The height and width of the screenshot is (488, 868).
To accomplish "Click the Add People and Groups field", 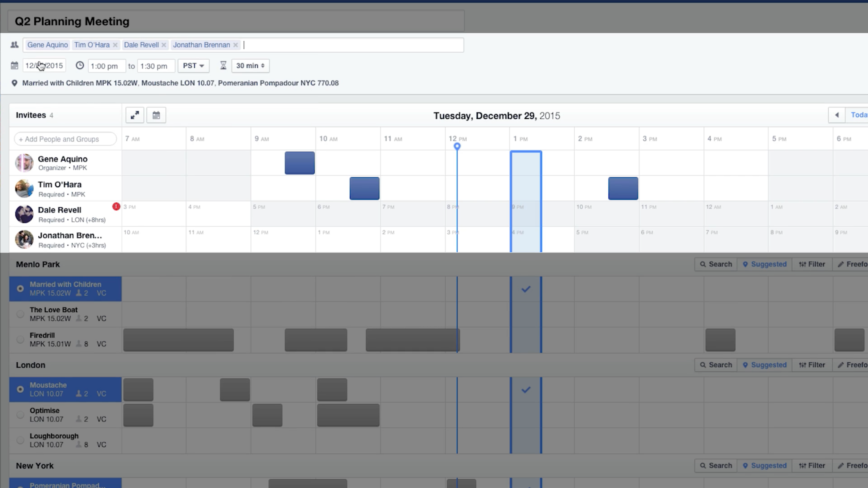I will 65,138.
